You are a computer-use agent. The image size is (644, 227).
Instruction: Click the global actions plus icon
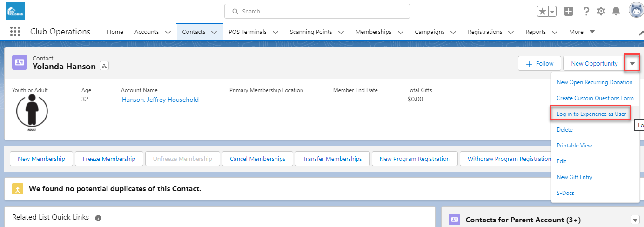[569, 11]
